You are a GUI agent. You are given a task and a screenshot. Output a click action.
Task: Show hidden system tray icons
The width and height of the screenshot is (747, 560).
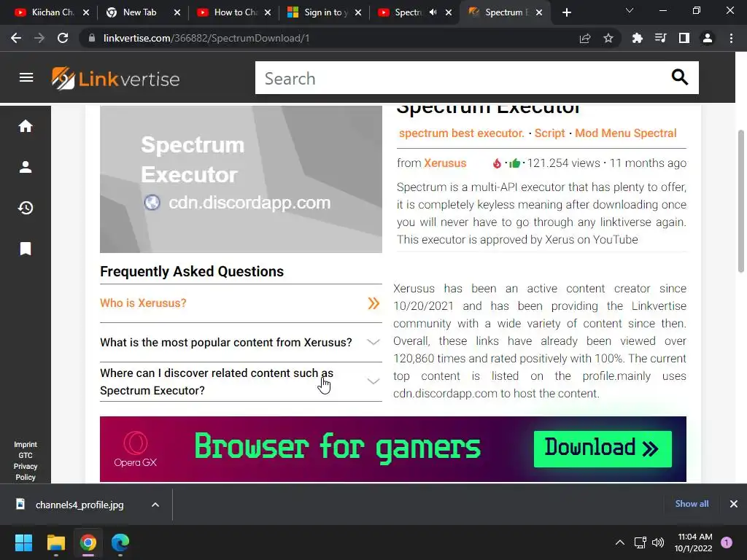tap(620, 542)
